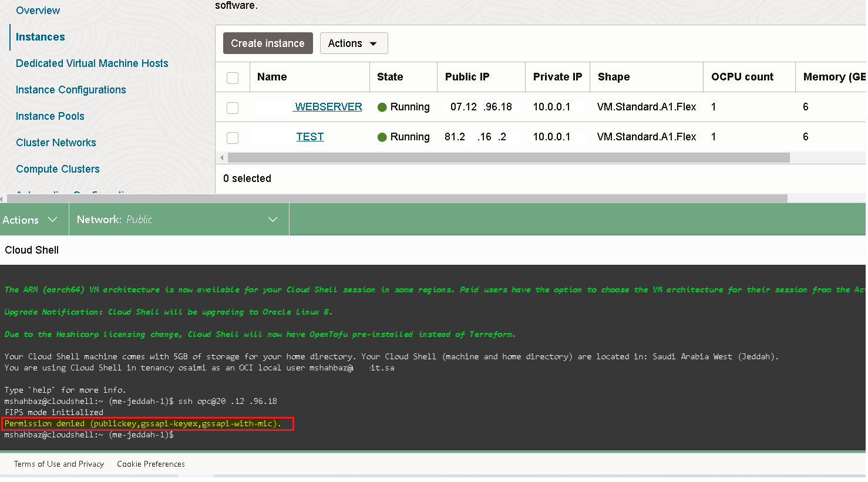
Task: Click the ssh opc command line in terminal
Action: 140,401
